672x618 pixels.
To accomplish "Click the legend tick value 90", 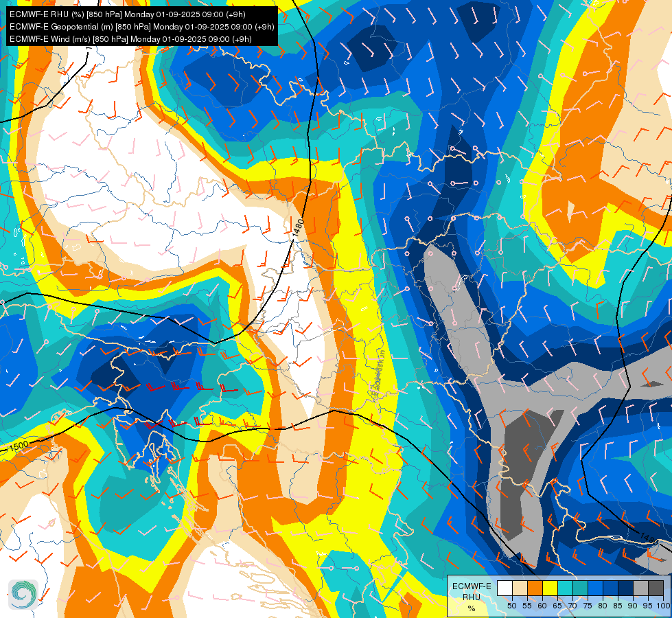I will (633, 606).
